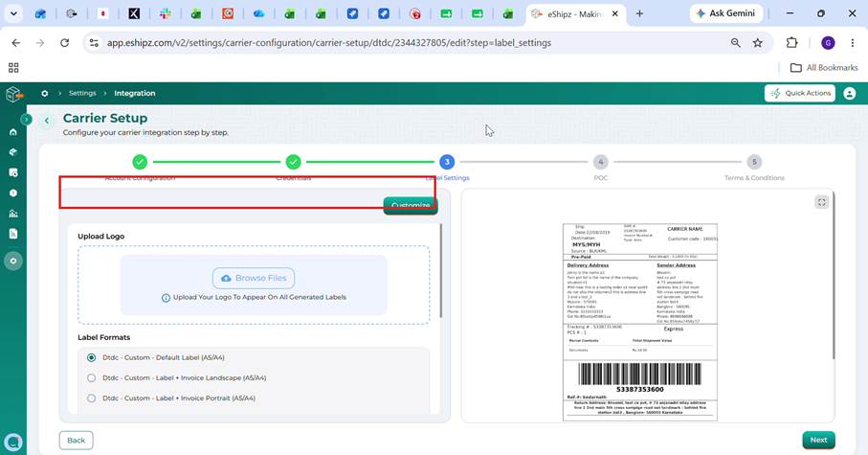Click the Back button
Viewport: 868px width, 455px height.
click(x=76, y=441)
